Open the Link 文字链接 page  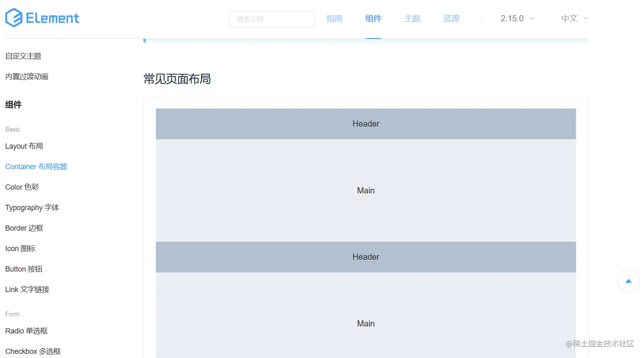27,289
